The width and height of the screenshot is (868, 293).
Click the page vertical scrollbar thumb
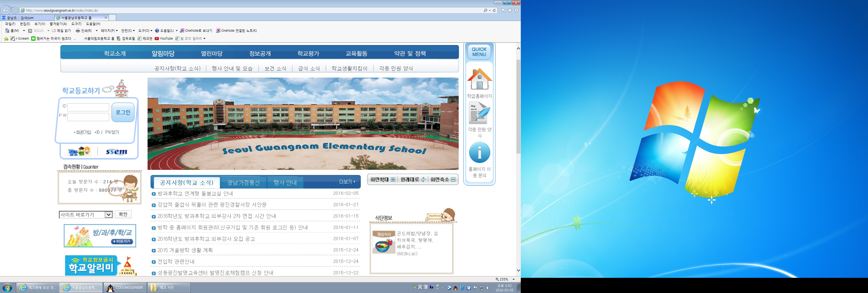[x=518, y=107]
